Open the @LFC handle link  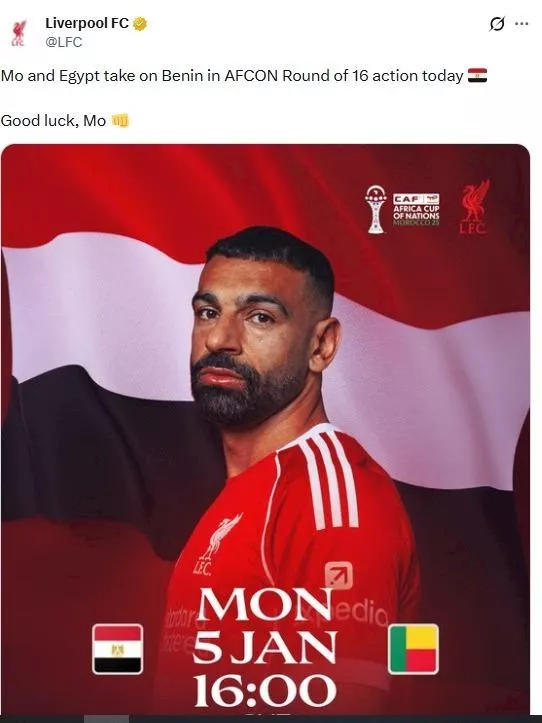click(x=63, y=42)
